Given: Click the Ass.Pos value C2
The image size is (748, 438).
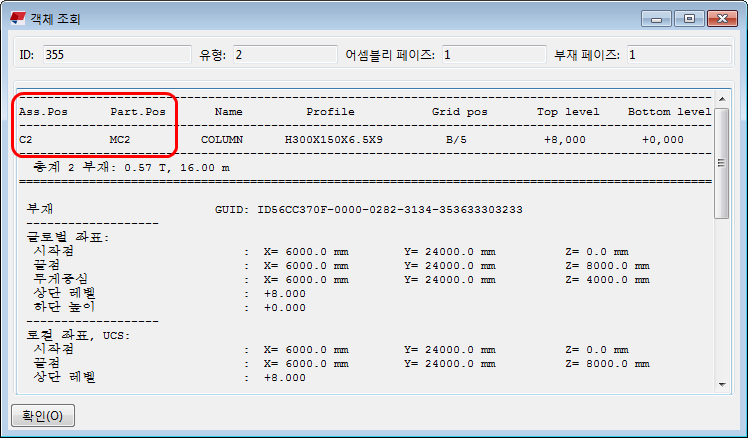Looking at the screenshot, I should (26, 140).
